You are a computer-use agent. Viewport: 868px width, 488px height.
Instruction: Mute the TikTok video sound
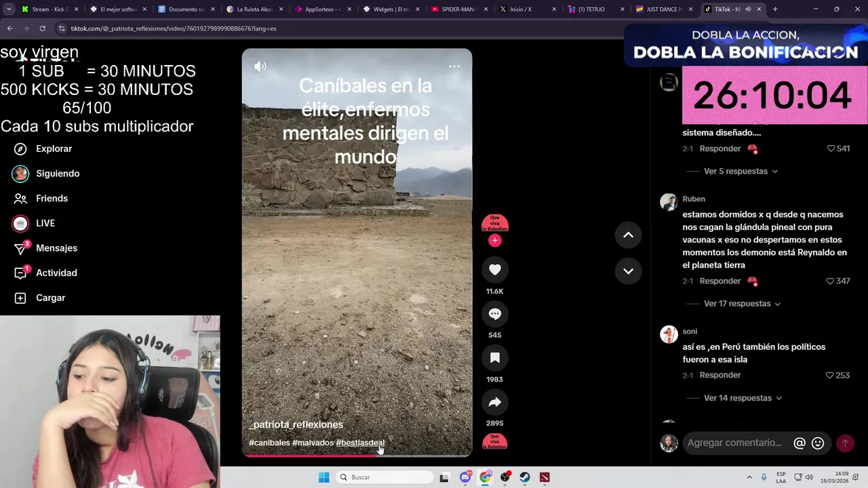260,66
